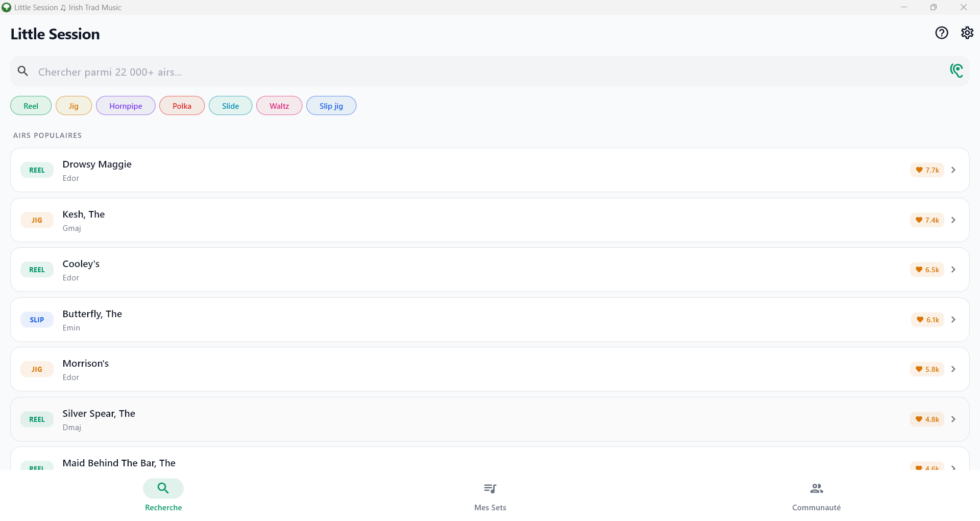Click the heart count on Drowsy Maggie
The image size is (980, 521).
tap(927, 170)
